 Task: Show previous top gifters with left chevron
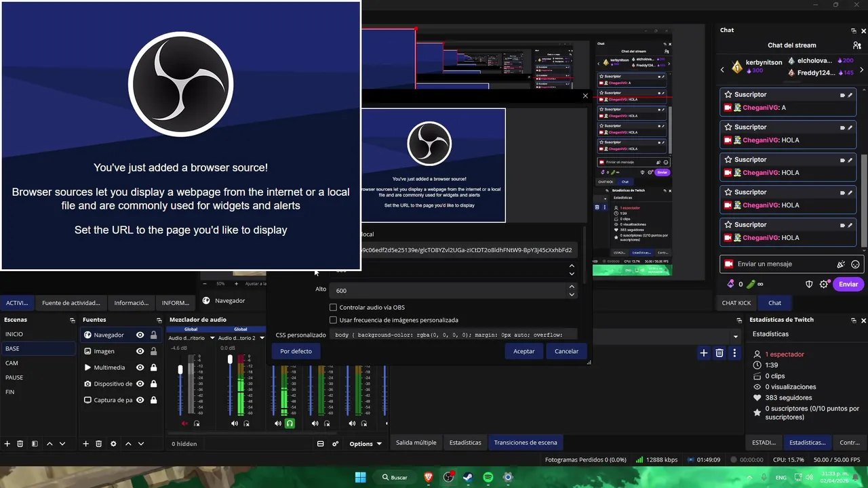pos(723,69)
